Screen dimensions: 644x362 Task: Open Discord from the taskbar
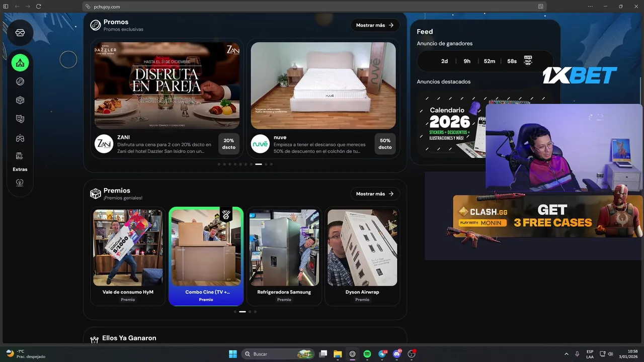(x=397, y=354)
